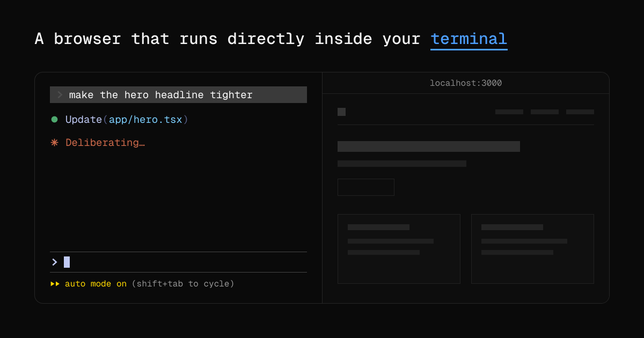The height and width of the screenshot is (338, 644).
Task: Click the right card in the preview page
Action: (x=532, y=249)
